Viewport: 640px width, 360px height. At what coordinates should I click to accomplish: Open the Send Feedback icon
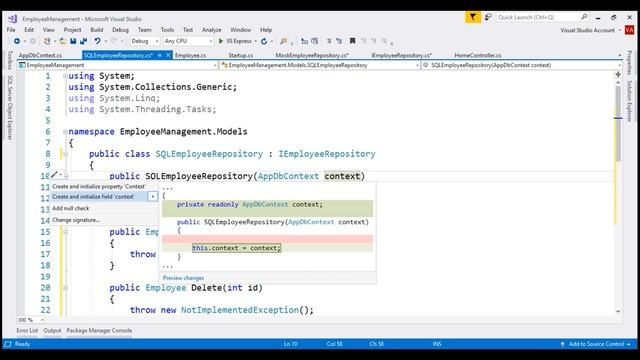(488, 17)
